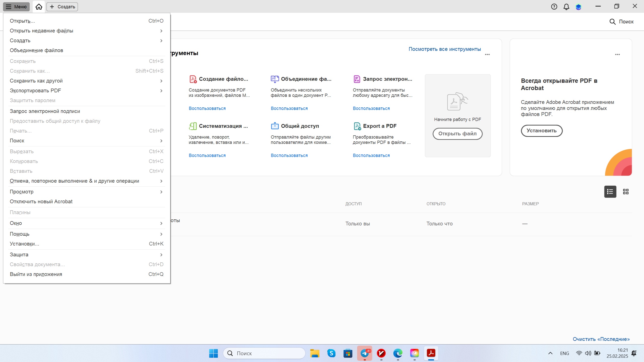Screen dimensions: 644x362
Task: Click the + Создать button in the title bar
Action: pyautogui.click(x=62, y=7)
